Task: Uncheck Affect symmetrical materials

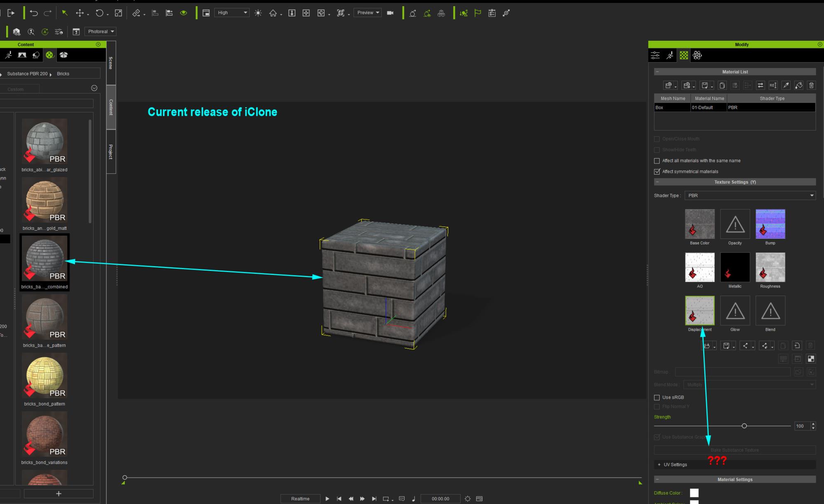Action: (x=657, y=172)
